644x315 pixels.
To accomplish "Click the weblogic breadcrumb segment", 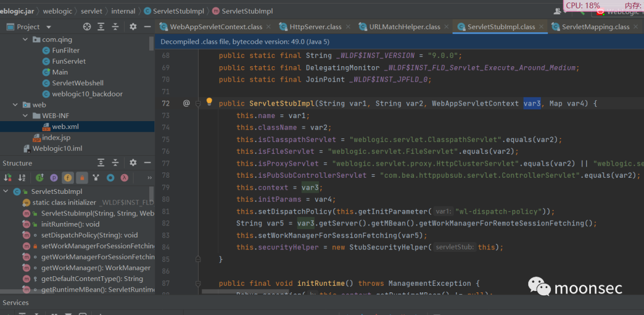I will pyautogui.click(x=57, y=11).
